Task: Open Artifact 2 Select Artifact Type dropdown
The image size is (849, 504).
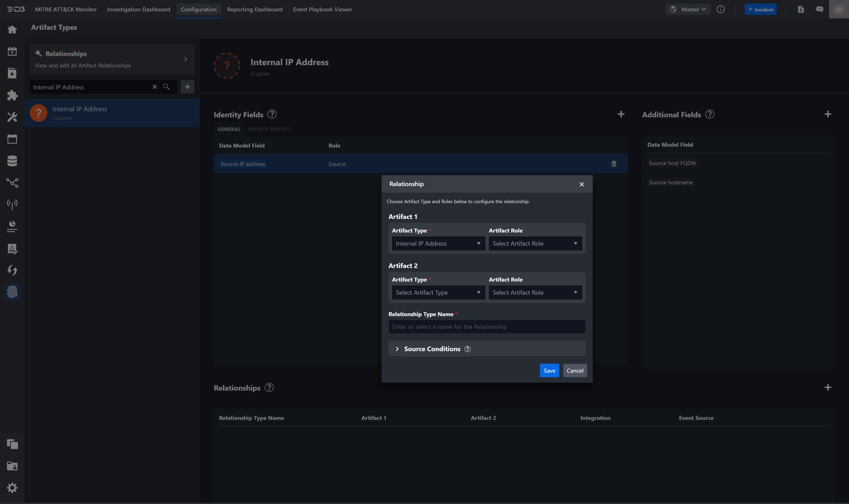Action: [x=438, y=293]
